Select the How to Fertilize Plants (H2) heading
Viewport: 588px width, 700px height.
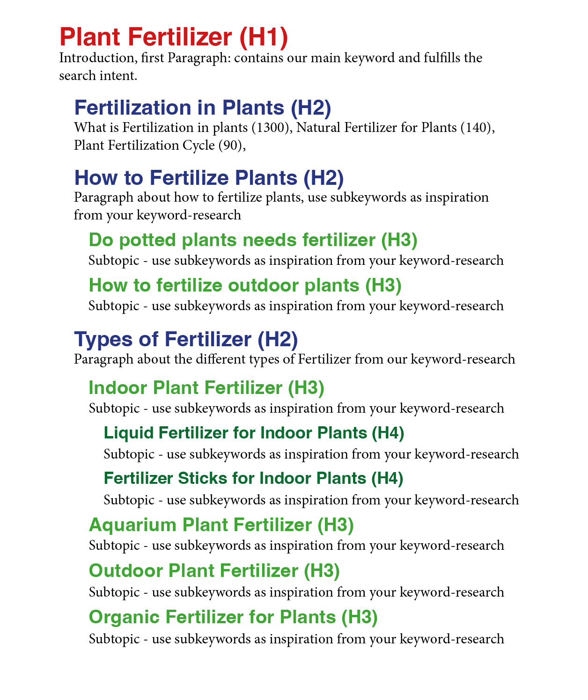pos(209,178)
